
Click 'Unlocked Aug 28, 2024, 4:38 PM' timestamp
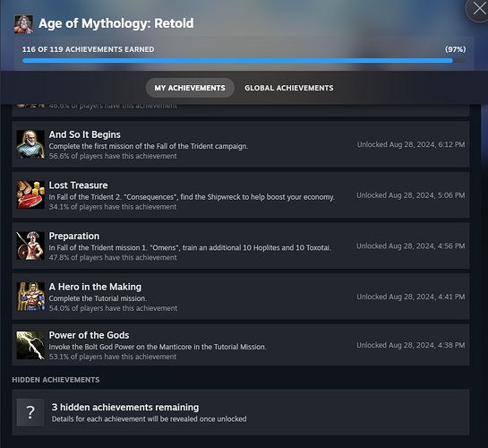click(411, 345)
